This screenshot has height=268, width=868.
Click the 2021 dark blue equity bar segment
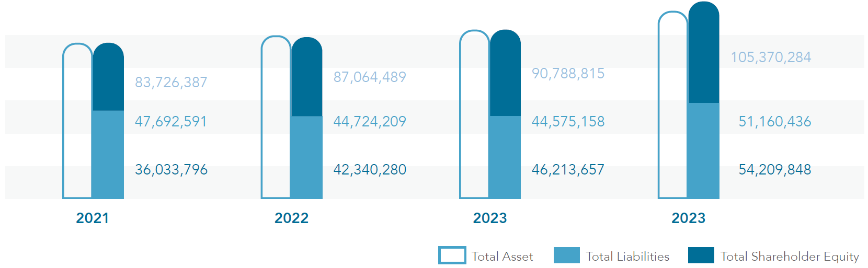point(108,78)
